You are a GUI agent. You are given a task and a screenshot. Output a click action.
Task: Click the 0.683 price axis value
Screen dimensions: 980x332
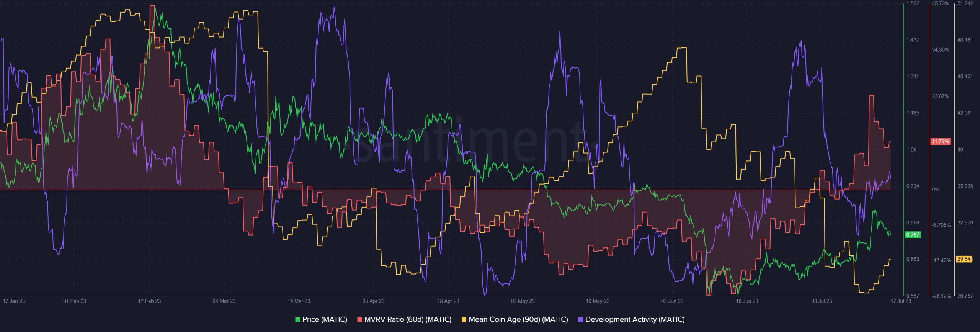pyautogui.click(x=913, y=259)
